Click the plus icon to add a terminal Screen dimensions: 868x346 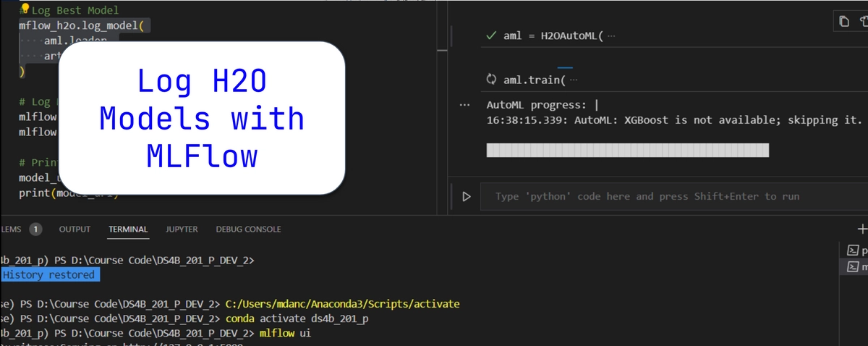pyautogui.click(x=862, y=229)
